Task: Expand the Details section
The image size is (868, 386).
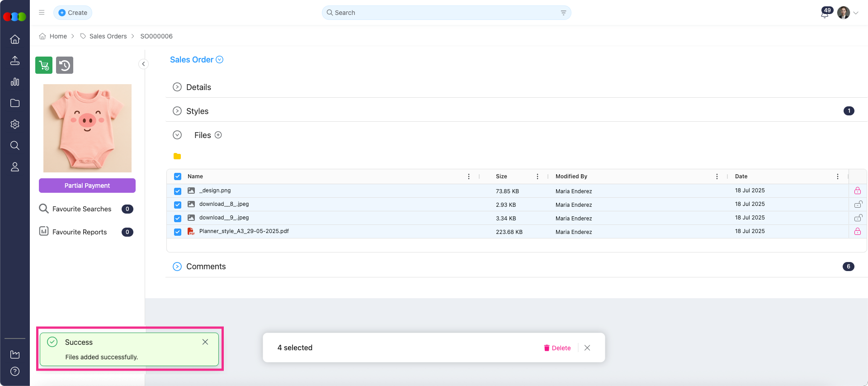Action: 177,87
